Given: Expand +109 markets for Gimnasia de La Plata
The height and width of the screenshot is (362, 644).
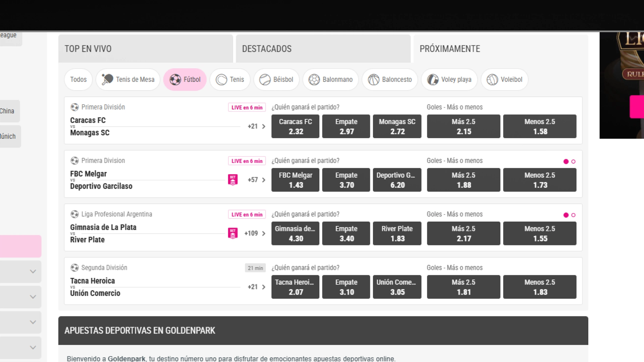Looking at the screenshot, I should click(x=255, y=233).
